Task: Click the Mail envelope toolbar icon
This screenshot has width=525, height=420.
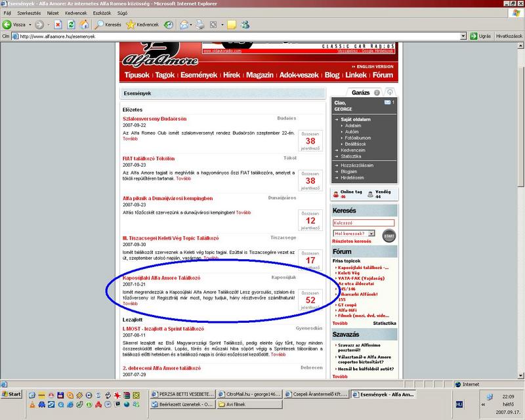Action: (x=184, y=24)
